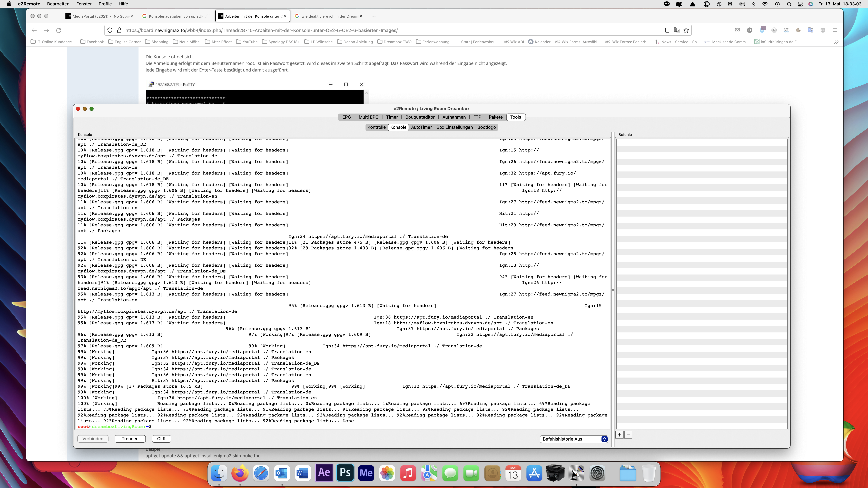868x488 pixels.
Task: Click reader view icon in address bar
Action: pyautogui.click(x=667, y=30)
